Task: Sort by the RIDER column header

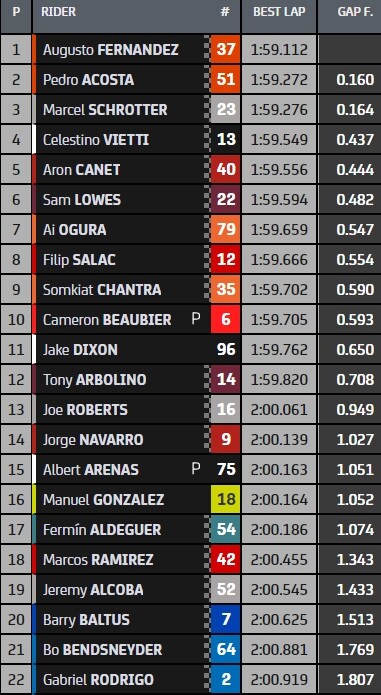Action: click(58, 12)
